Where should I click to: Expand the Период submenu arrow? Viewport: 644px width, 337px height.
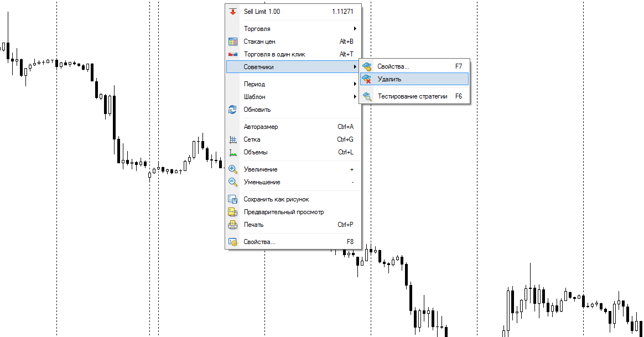click(x=355, y=84)
